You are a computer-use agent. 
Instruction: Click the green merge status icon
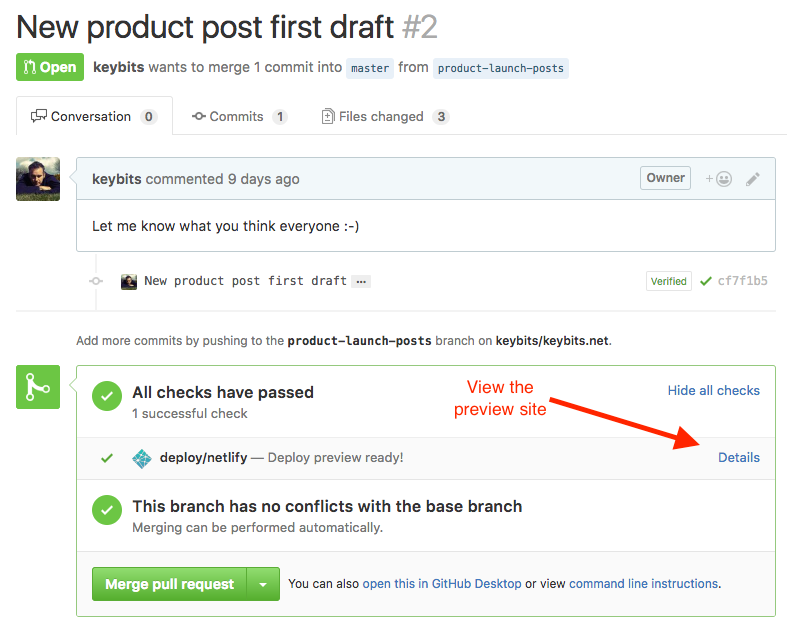click(x=38, y=387)
